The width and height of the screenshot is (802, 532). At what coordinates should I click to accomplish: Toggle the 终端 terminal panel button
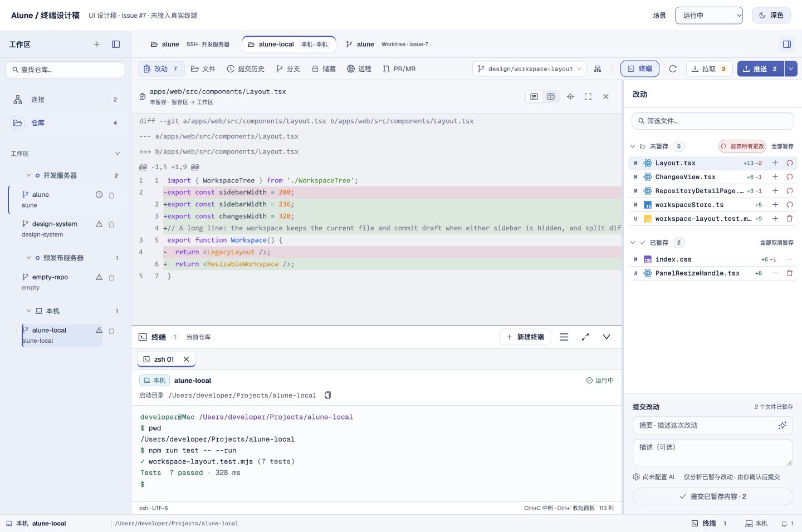tap(640, 69)
